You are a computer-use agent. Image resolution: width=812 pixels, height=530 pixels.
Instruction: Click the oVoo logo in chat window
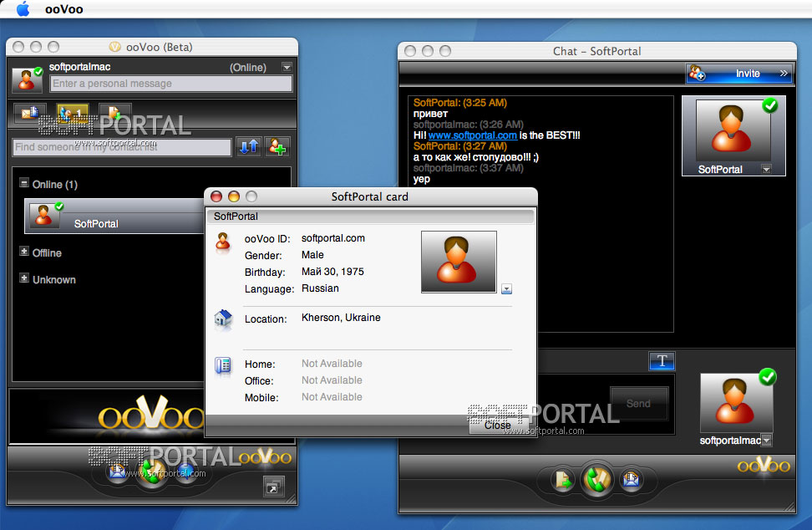point(764,465)
